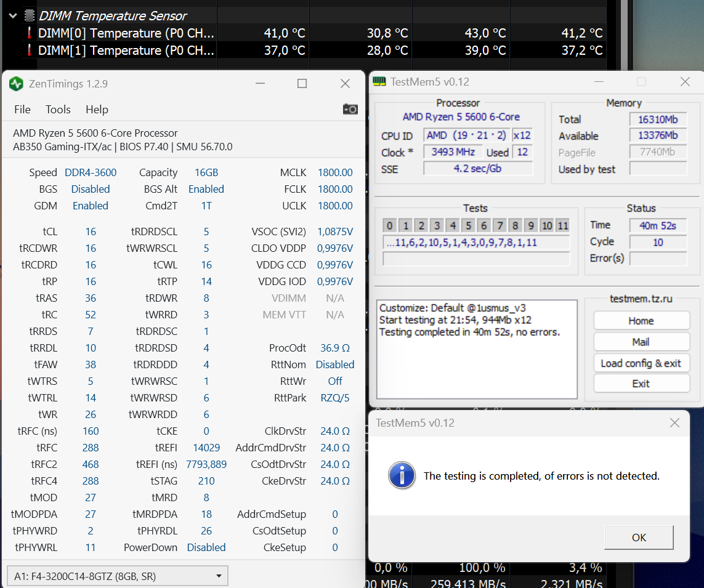This screenshot has width=704, height=588.
Task: Click the DIMM[1] Temperature row label
Action: tap(126, 50)
